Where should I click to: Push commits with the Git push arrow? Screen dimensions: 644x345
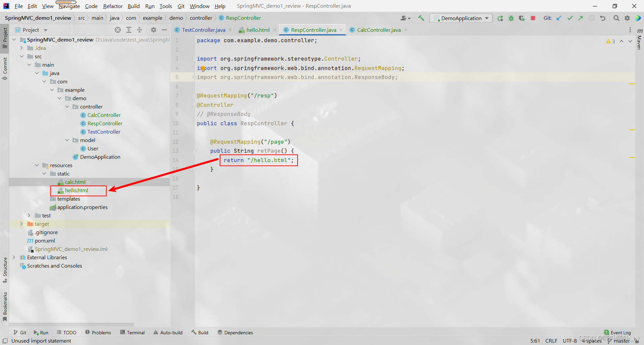click(x=581, y=18)
